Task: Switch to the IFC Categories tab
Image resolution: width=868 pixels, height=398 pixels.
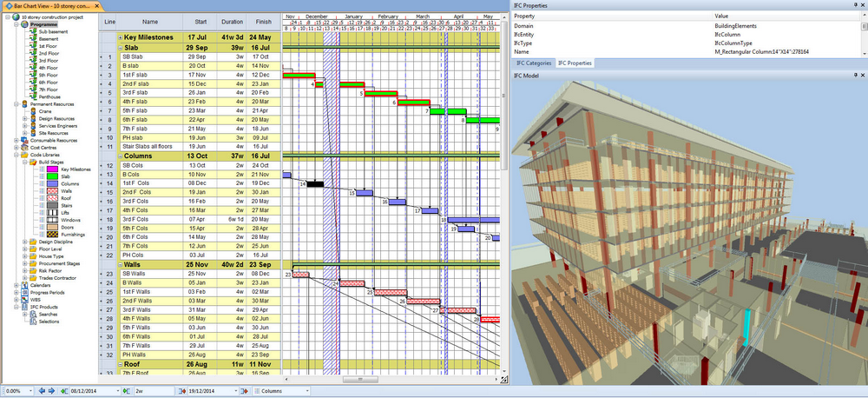Action: click(x=533, y=63)
